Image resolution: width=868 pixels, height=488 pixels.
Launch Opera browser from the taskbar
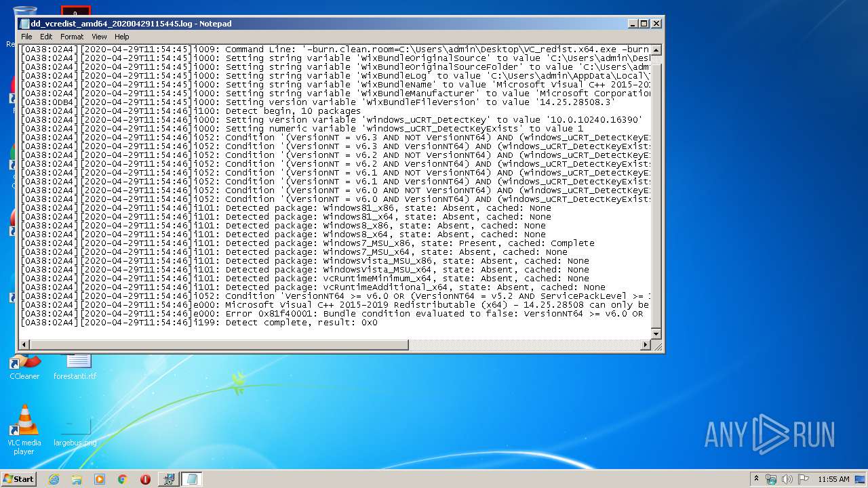[x=145, y=479]
